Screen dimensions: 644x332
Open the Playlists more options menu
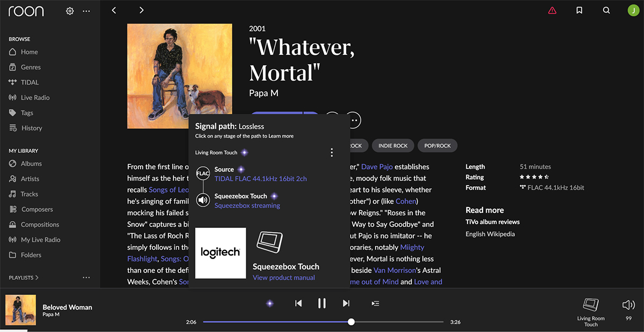pos(86,278)
